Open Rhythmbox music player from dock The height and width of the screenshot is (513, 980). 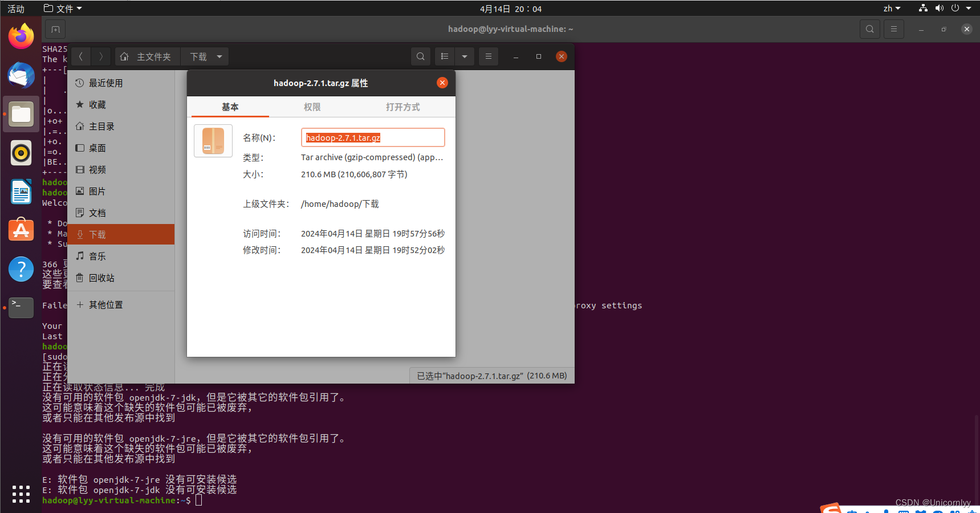pyautogui.click(x=21, y=153)
